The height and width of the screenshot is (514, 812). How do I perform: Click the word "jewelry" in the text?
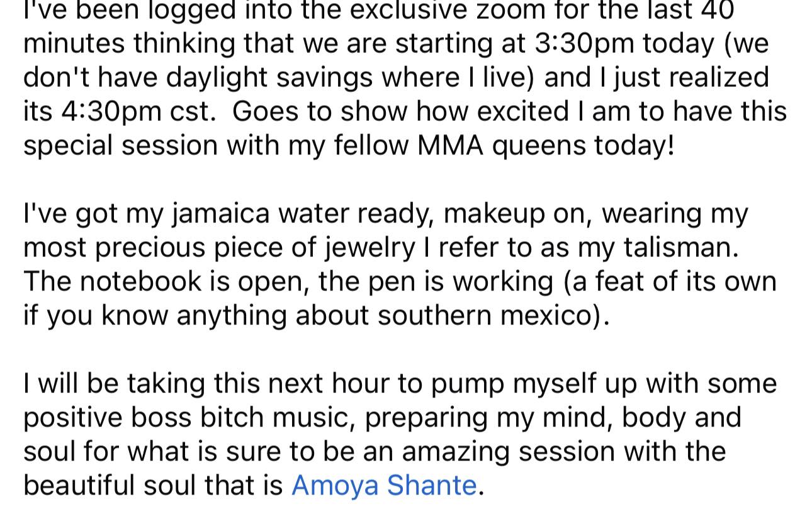pos(371,247)
